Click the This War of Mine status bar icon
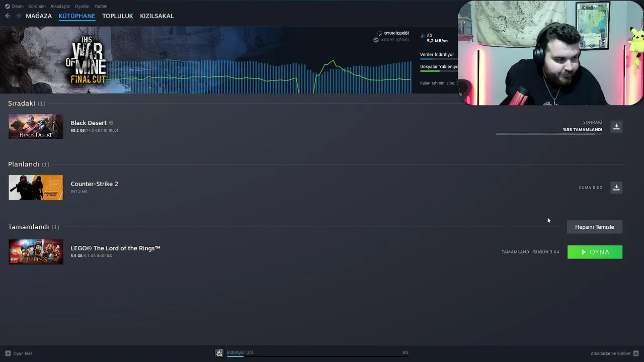Screen dimensions: 644x362 coord(219,353)
